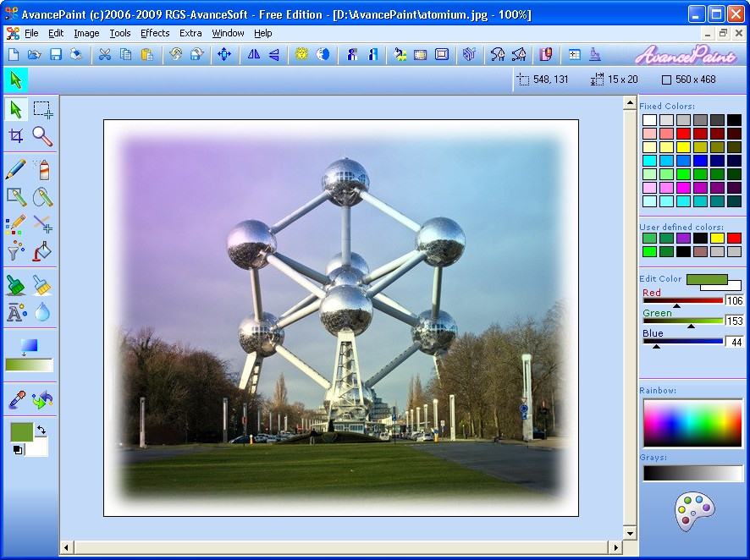Click the Paste icon in the toolbar
Viewport: 750px width, 560px height.
click(x=146, y=54)
